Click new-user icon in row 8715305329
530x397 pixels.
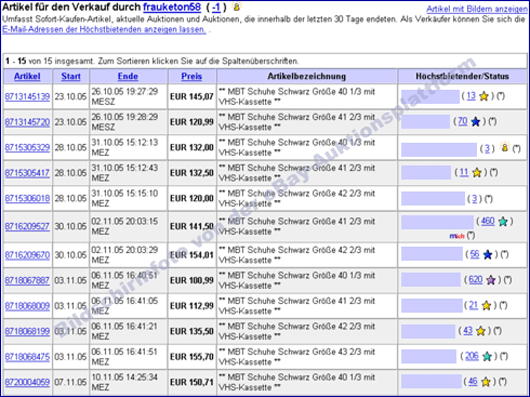click(504, 147)
